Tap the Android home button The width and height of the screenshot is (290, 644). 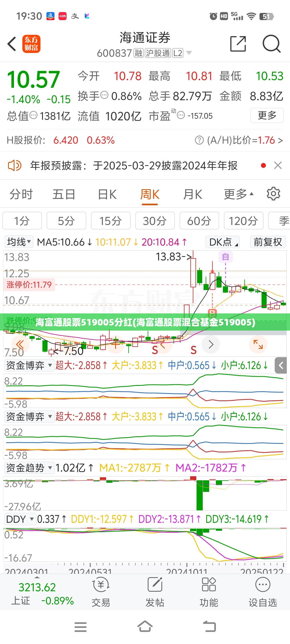pos(145,627)
